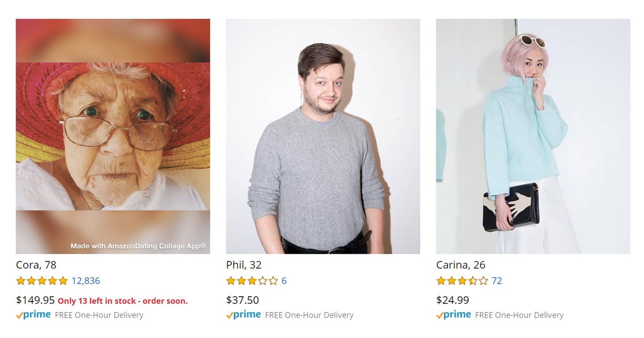This screenshot has width=644, height=338.
Task: Click Carina's star rating icons
Action: pyautogui.click(x=462, y=281)
